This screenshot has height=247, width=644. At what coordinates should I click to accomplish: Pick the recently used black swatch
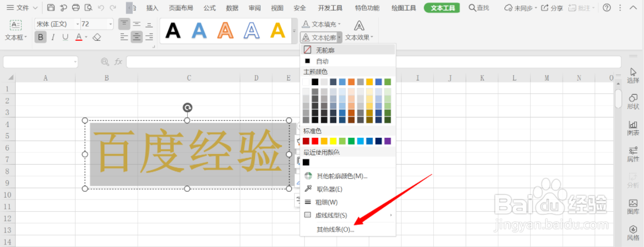coord(306,162)
